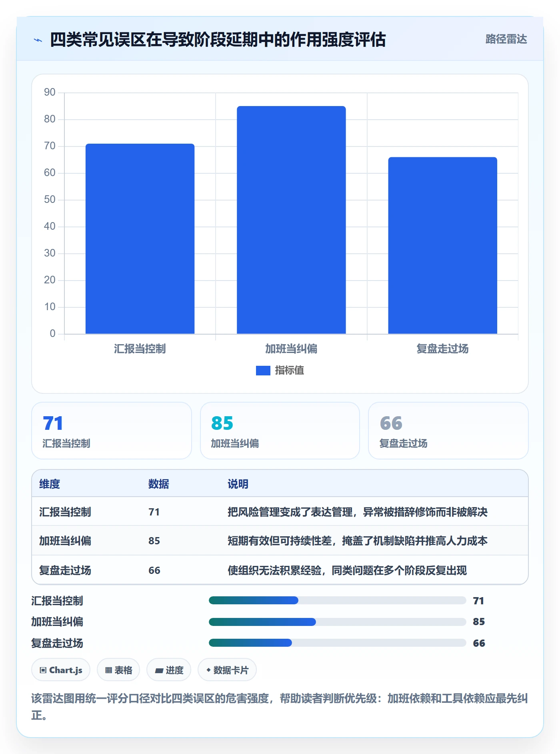Viewport: 560px width, 754px height.
Task: Click the 维度 column header
Action: click(x=50, y=484)
